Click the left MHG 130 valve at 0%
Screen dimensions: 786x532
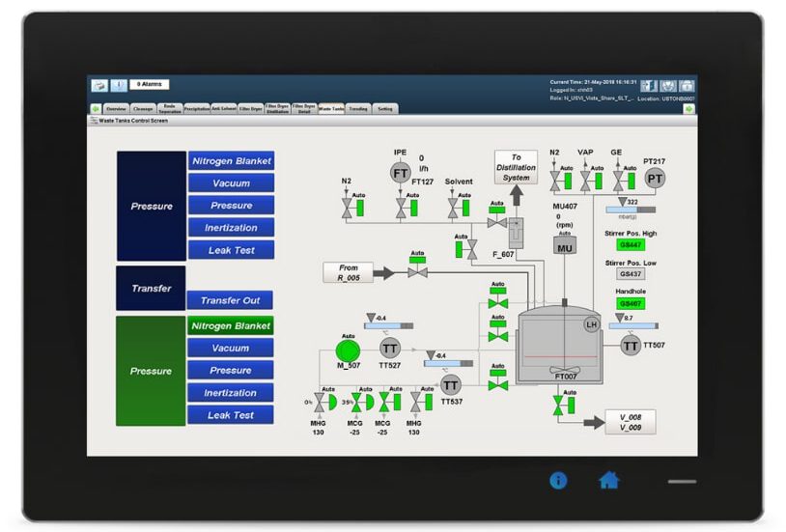(x=320, y=402)
